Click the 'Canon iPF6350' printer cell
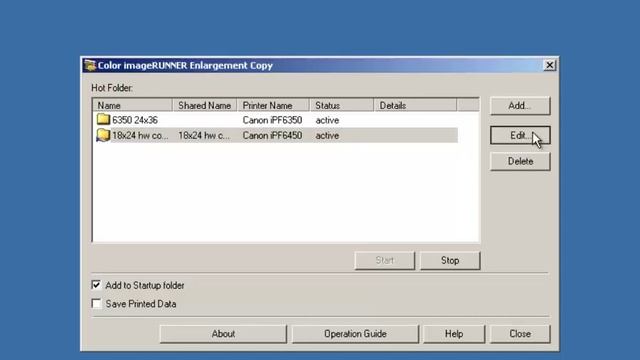This screenshot has height=360, width=640. [x=272, y=120]
